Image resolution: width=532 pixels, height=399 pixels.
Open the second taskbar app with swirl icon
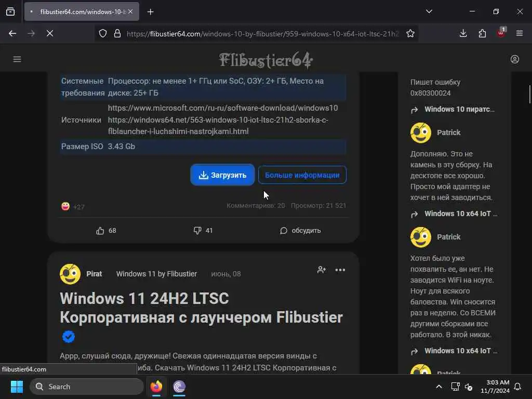(179, 387)
